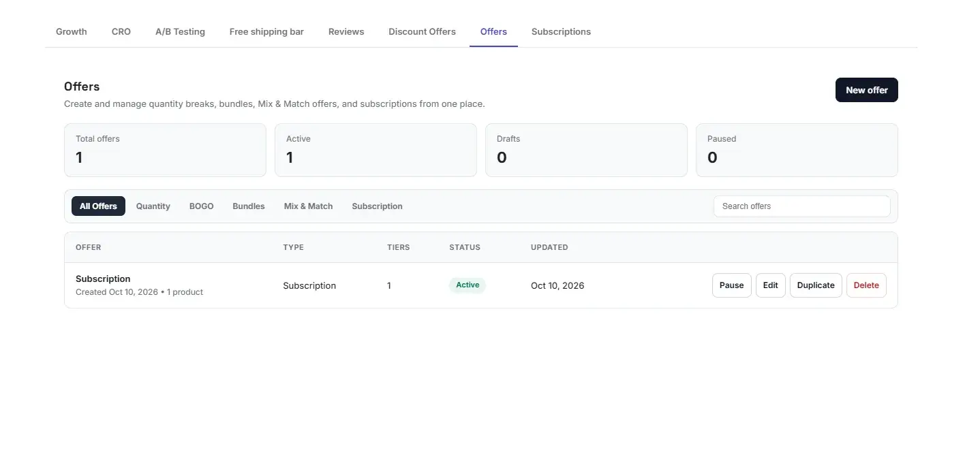Show Subscription type offers filter
The width and height of the screenshot is (980, 459).
[377, 206]
